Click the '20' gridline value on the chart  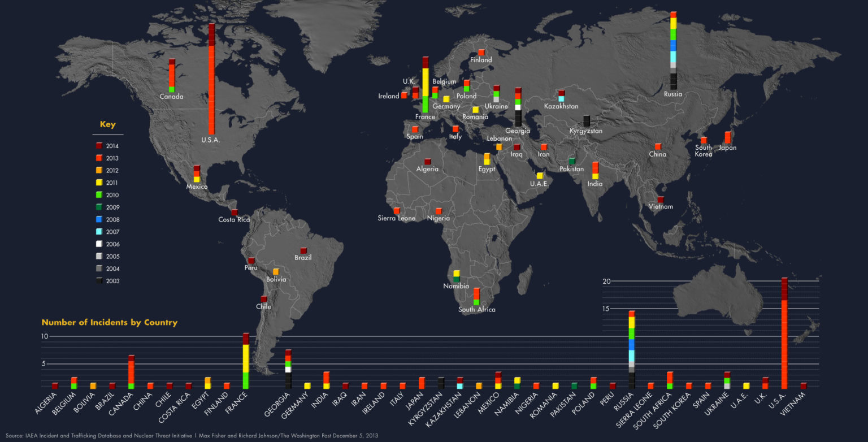[607, 281]
